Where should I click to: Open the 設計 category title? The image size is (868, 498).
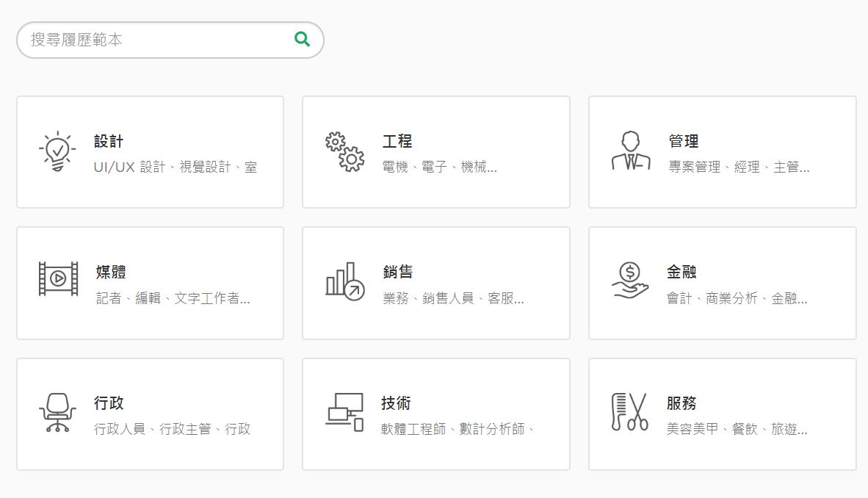tap(109, 141)
